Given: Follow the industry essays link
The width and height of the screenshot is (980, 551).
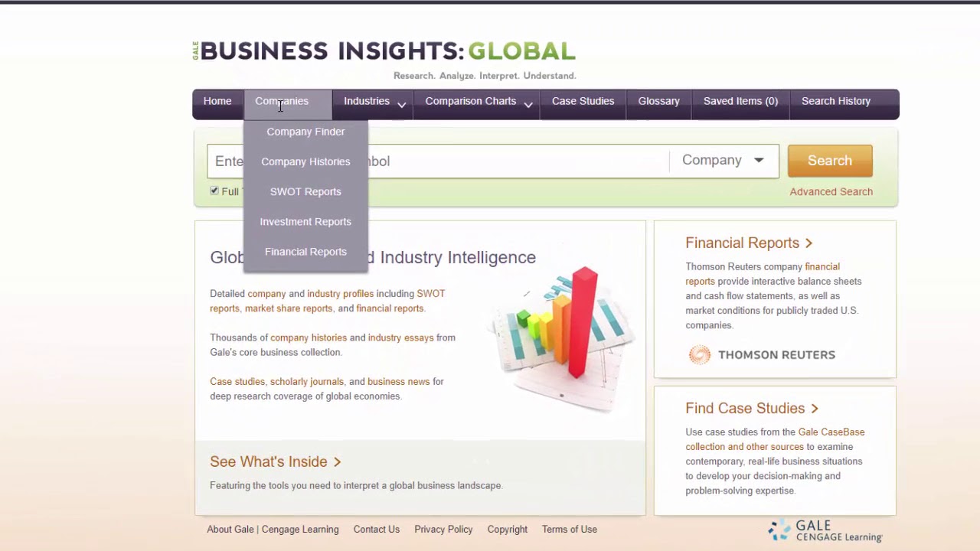Looking at the screenshot, I should click(400, 337).
